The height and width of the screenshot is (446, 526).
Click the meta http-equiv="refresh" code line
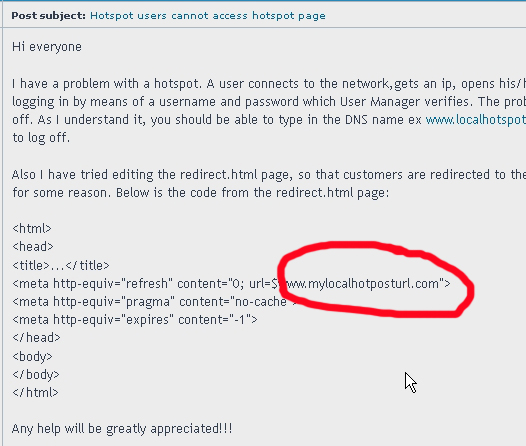tap(231, 284)
